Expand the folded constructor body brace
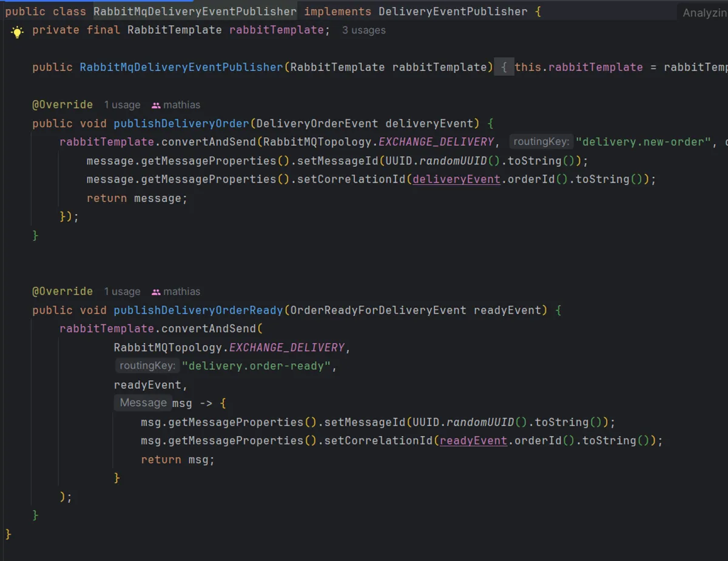The height and width of the screenshot is (561, 728). (x=504, y=67)
